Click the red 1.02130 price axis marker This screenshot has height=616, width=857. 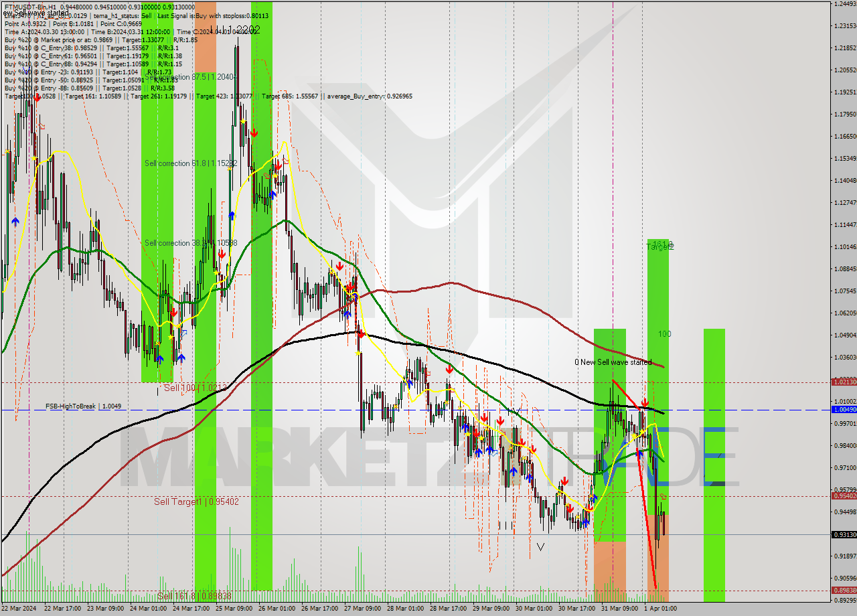pos(843,382)
